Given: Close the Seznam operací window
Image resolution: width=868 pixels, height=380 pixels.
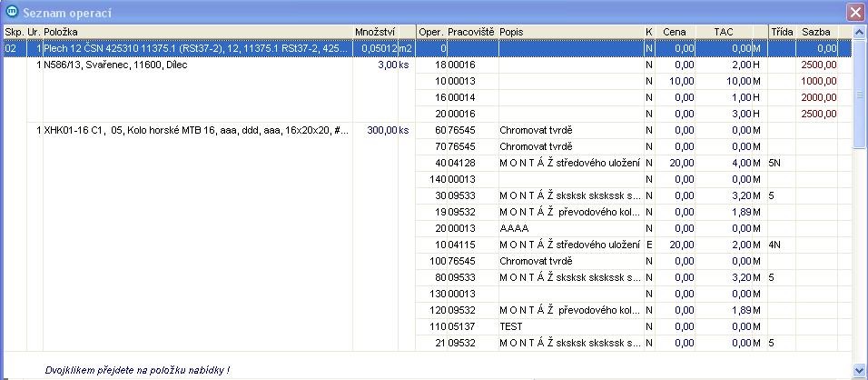Looking at the screenshot, I should point(854,12).
